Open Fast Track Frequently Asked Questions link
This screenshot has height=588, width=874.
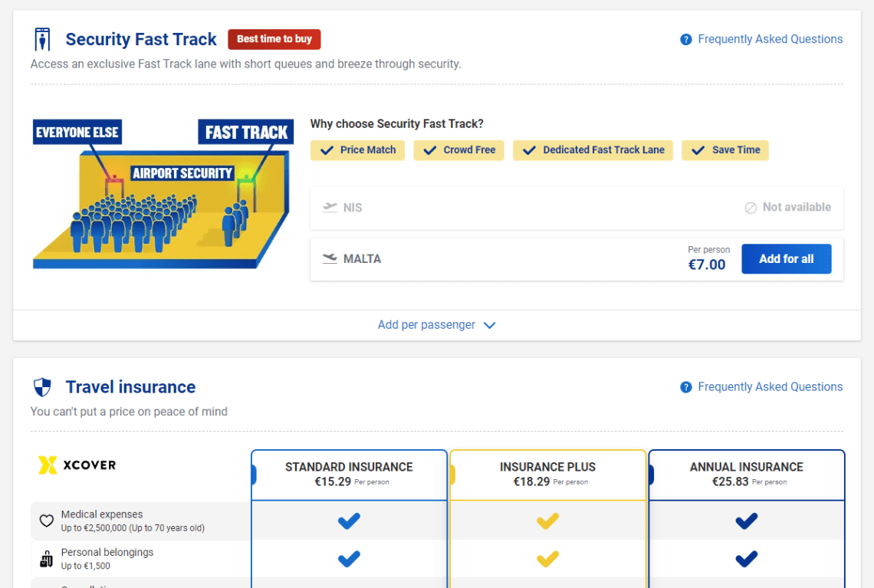coord(770,40)
